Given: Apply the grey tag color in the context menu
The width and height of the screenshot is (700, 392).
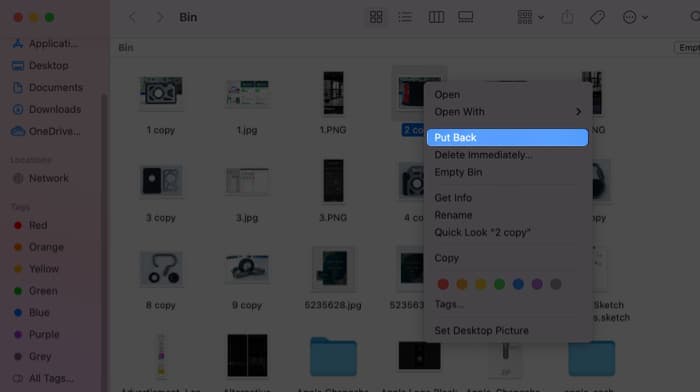Looking at the screenshot, I should [x=556, y=284].
